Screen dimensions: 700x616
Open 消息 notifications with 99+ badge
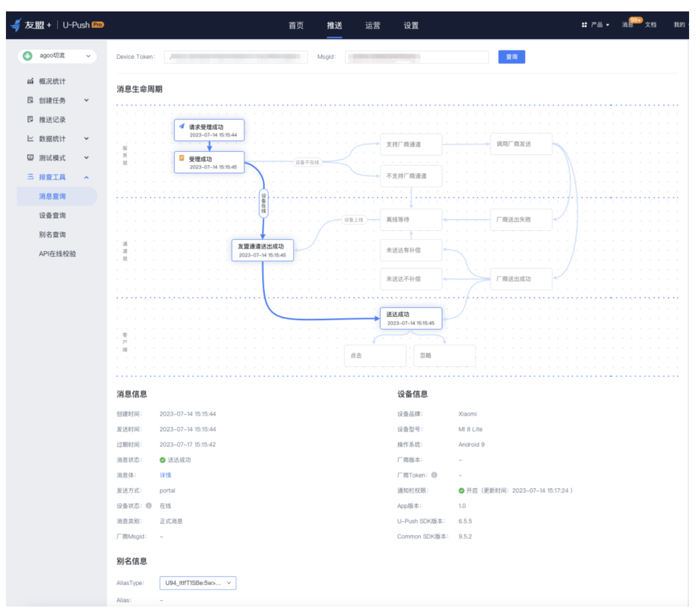pyautogui.click(x=628, y=25)
